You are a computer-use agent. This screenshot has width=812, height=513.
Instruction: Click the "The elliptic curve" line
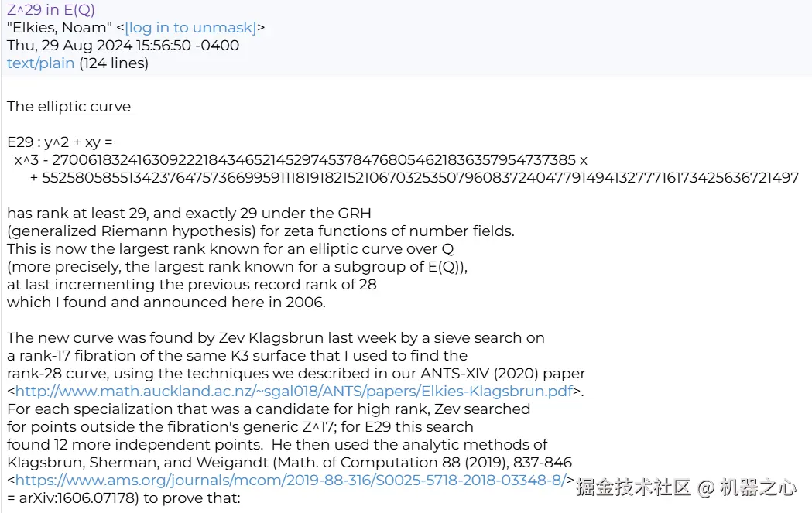point(69,107)
